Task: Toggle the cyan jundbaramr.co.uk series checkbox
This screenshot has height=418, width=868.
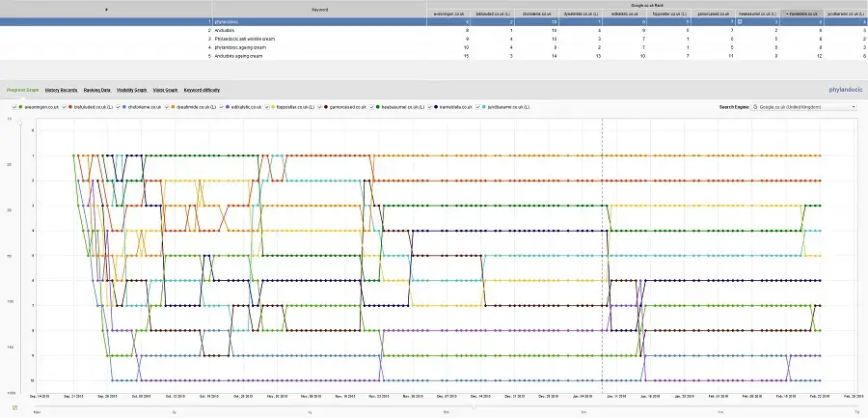Action: point(477,106)
